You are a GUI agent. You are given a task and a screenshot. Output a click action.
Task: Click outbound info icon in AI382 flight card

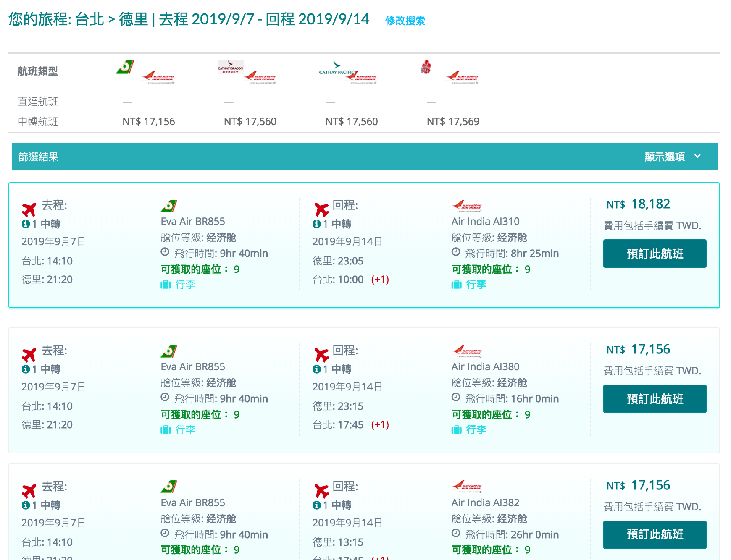(26, 505)
